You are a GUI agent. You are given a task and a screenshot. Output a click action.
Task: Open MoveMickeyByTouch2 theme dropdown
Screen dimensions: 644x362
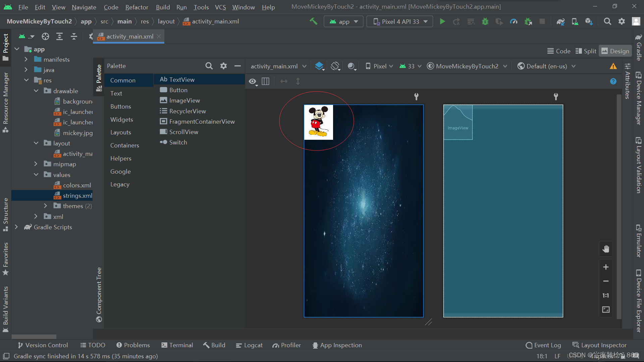(467, 66)
